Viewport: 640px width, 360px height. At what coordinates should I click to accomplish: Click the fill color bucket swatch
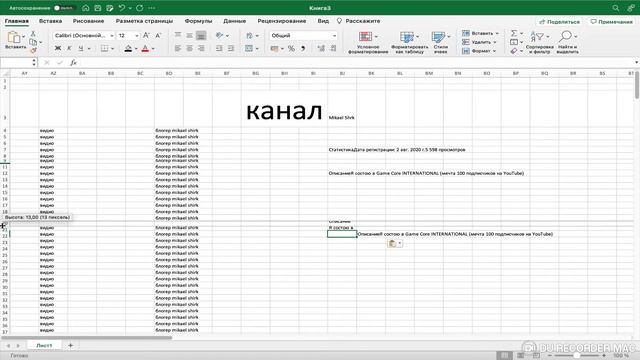point(128,49)
